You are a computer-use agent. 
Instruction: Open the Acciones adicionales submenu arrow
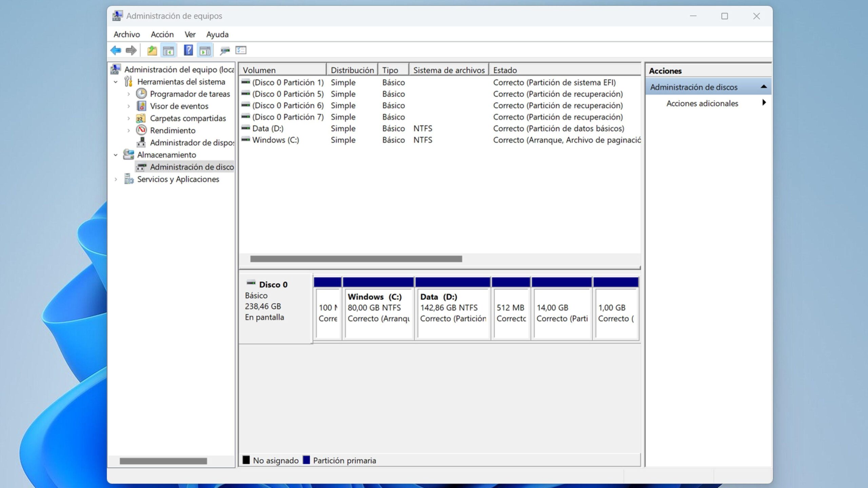click(x=764, y=102)
